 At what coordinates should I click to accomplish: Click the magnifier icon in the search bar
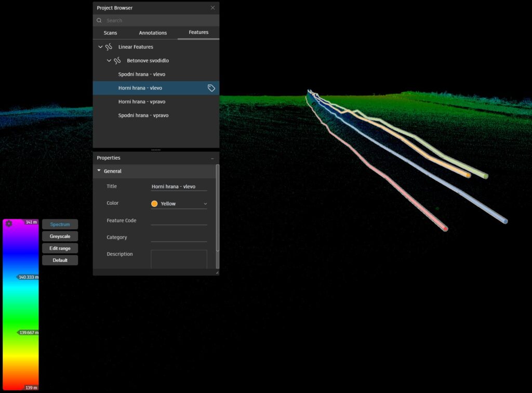[x=99, y=21]
